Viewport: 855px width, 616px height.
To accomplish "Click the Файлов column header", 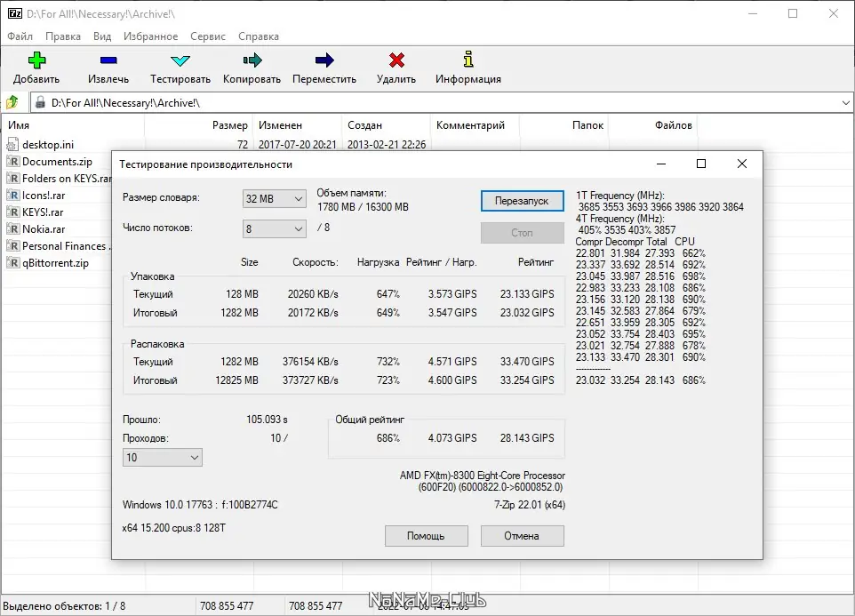I will coord(653,125).
